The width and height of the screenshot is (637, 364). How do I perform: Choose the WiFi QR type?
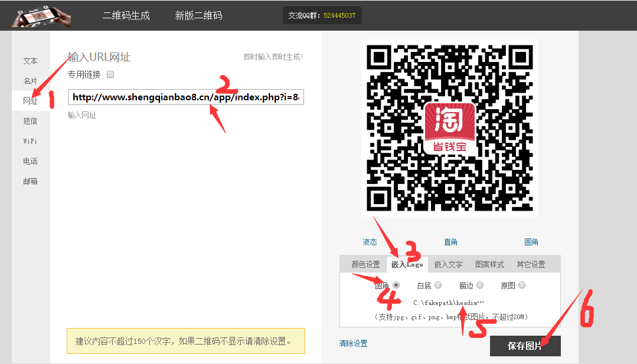[30, 141]
